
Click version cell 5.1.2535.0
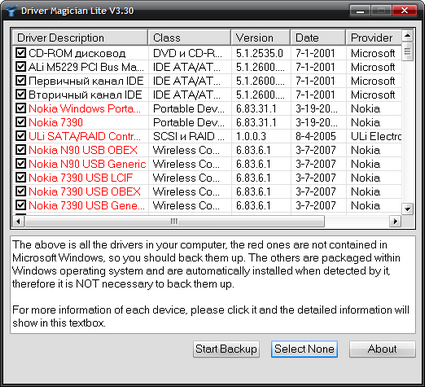point(260,53)
